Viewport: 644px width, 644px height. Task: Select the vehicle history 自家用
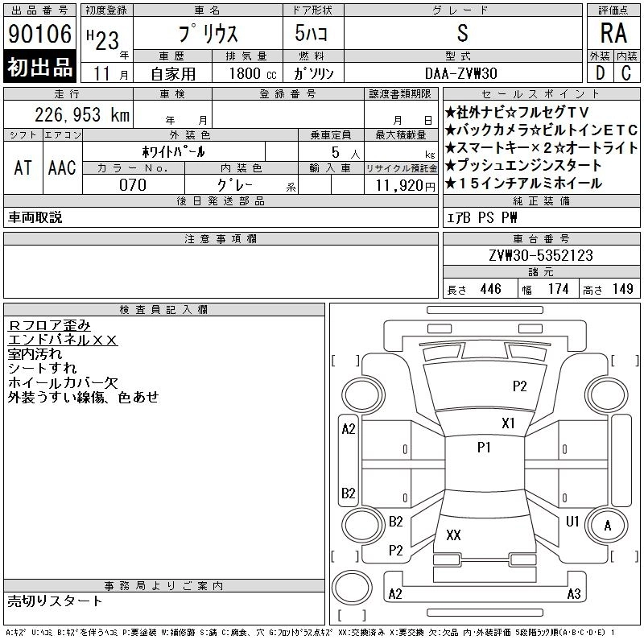pyautogui.click(x=173, y=74)
